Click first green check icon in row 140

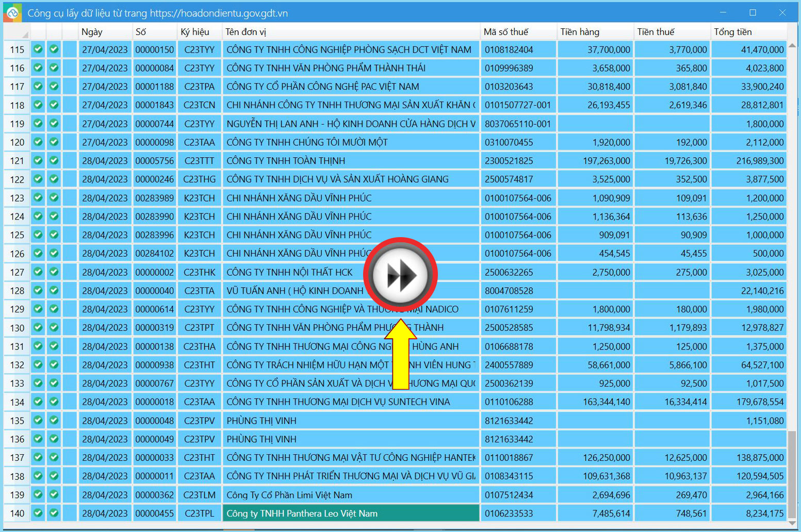tap(38, 513)
